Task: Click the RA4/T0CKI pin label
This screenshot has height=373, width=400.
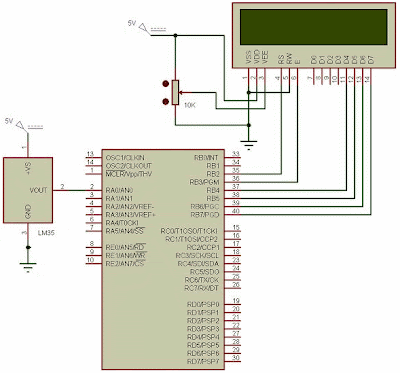Action: [x=122, y=223]
